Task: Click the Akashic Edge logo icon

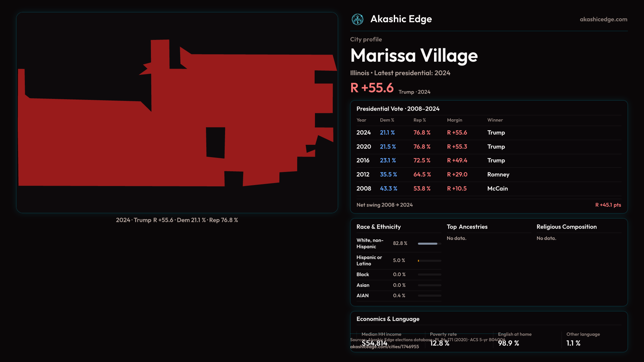Action: pos(357,19)
